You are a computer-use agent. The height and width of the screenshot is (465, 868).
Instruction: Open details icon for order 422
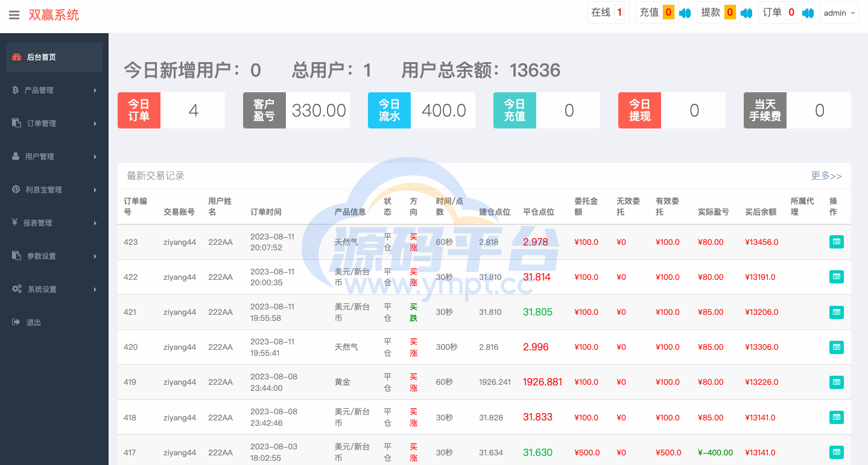point(836,277)
